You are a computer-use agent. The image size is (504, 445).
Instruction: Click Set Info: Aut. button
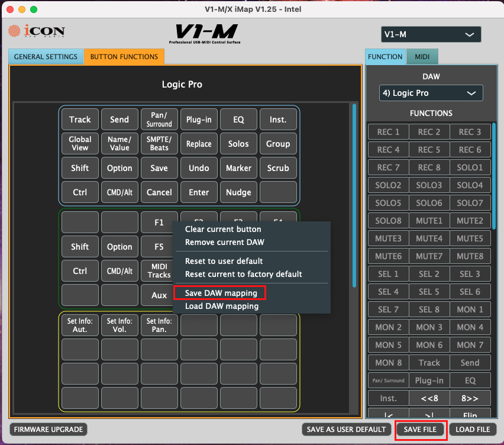pos(80,325)
